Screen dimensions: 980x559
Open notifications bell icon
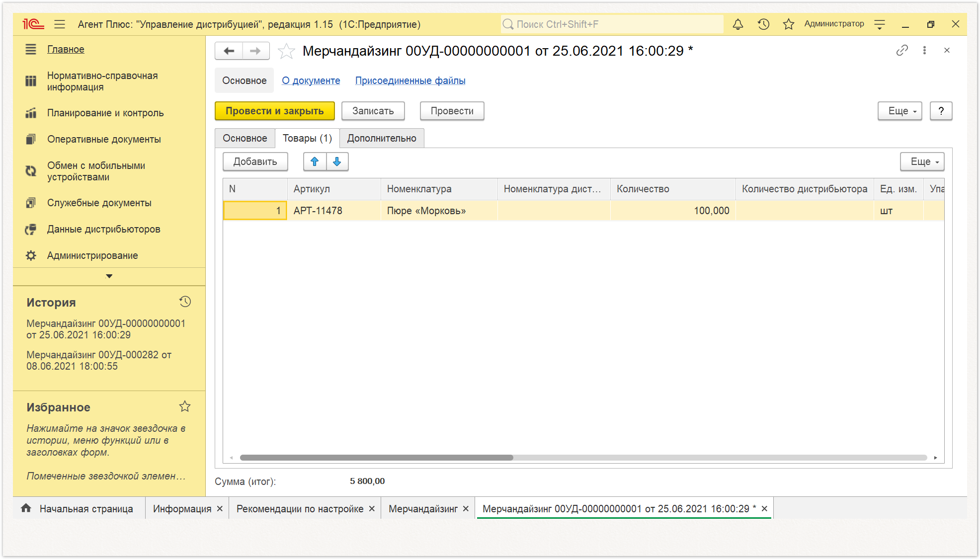point(738,24)
